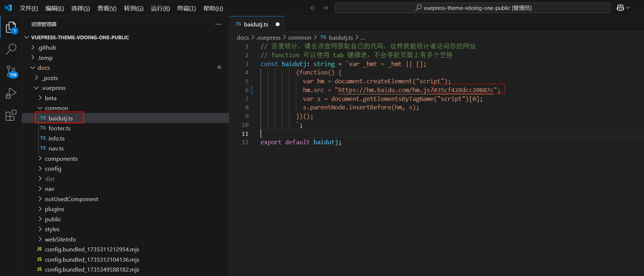Open the 终端(T) menu
The image size is (644, 276).
tap(186, 8)
